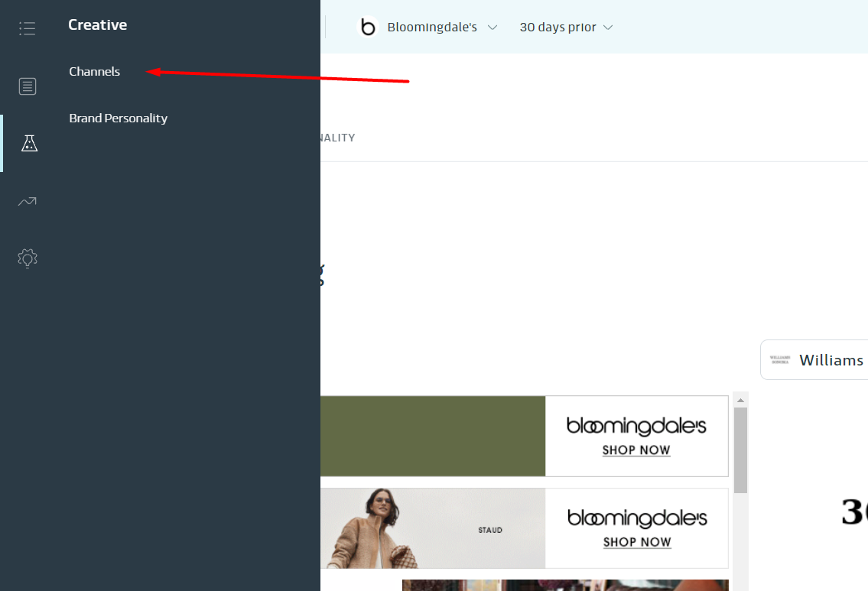Open the lightbulb insights sidebar icon

(x=27, y=258)
